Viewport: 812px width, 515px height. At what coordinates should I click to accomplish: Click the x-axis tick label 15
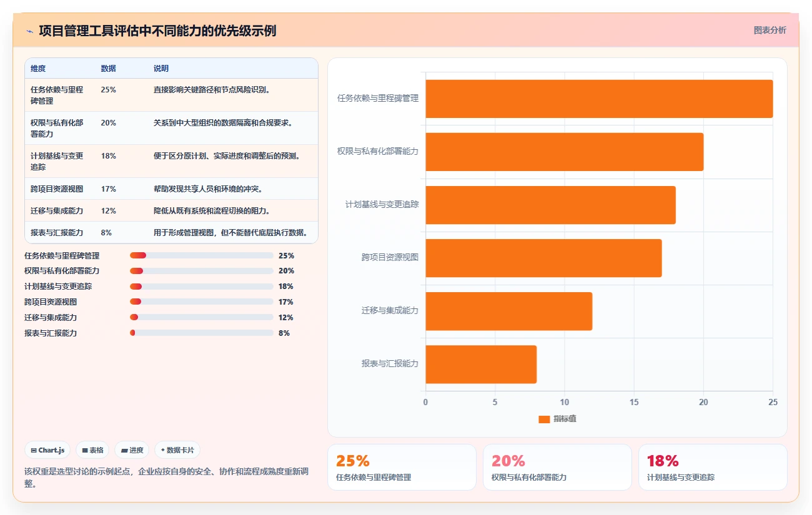[634, 403]
